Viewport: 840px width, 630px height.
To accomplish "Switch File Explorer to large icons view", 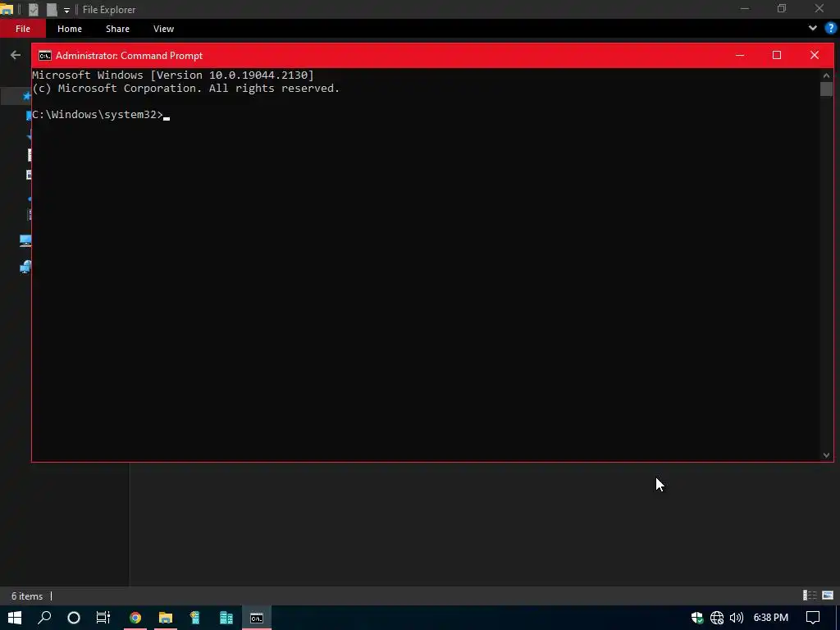I will point(828,596).
